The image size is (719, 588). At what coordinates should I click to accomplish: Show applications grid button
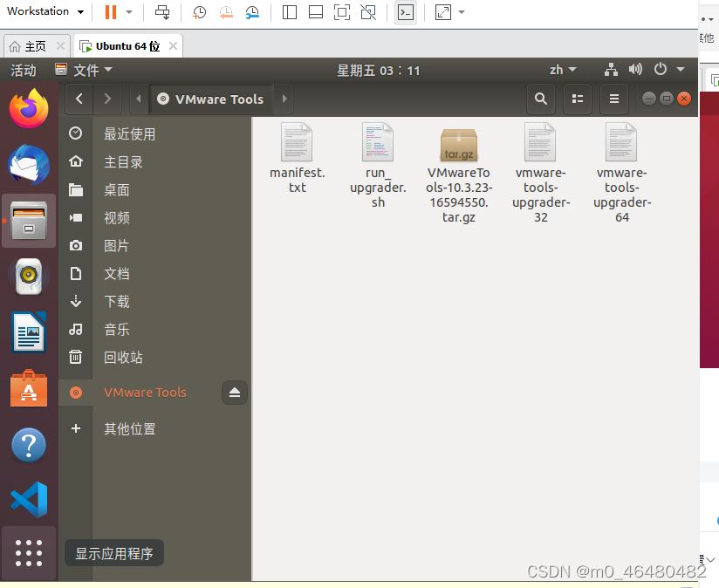[29, 553]
